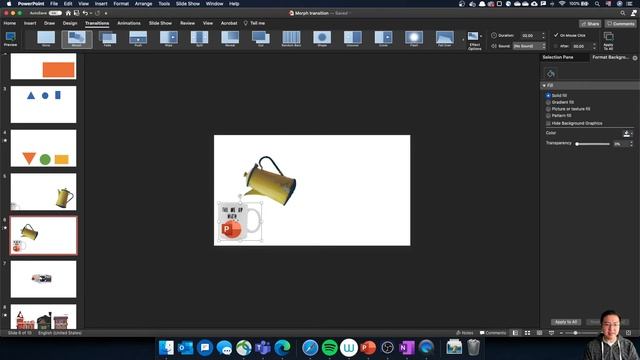
Task: Click the Save icon in title bar
Action: pos(76,13)
